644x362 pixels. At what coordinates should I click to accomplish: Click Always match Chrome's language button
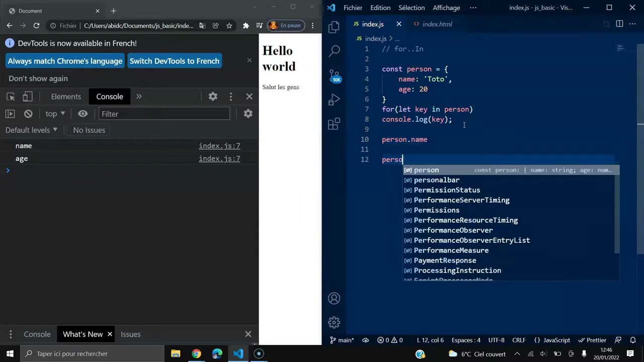coord(65,61)
